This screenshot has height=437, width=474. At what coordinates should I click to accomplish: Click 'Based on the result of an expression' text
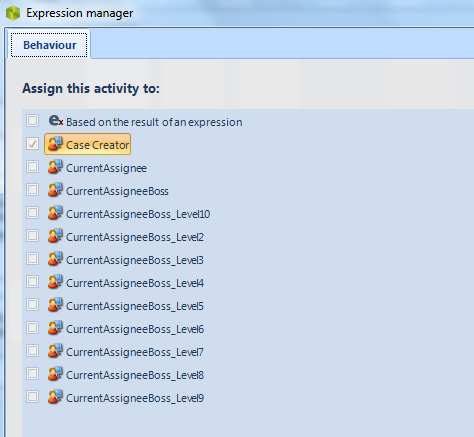point(154,122)
